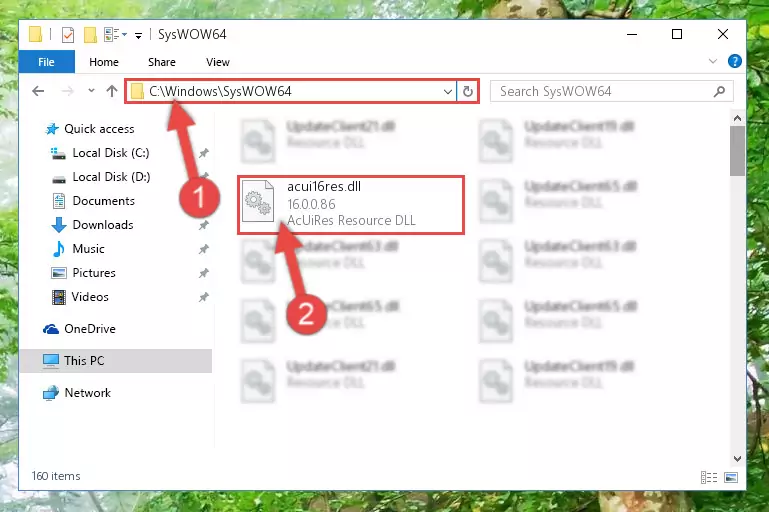Click the Documents page icon in the sidebar
This screenshot has width=769, height=512.
click(58, 201)
